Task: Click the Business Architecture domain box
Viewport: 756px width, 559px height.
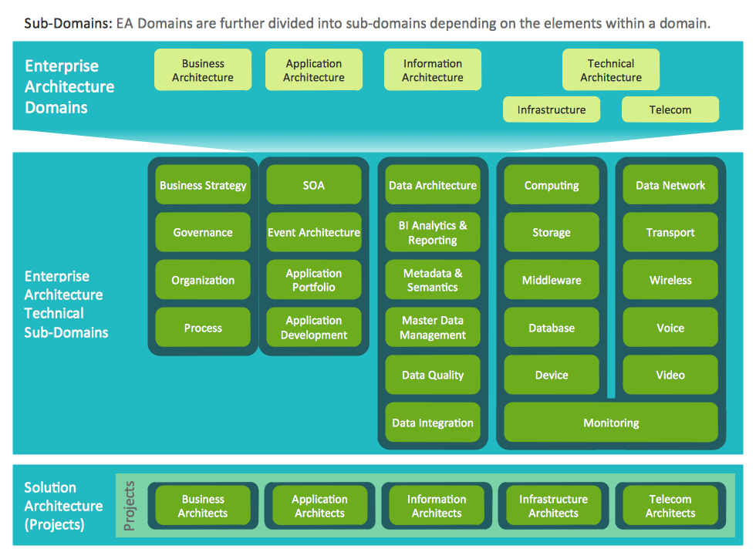Action: pos(203,70)
